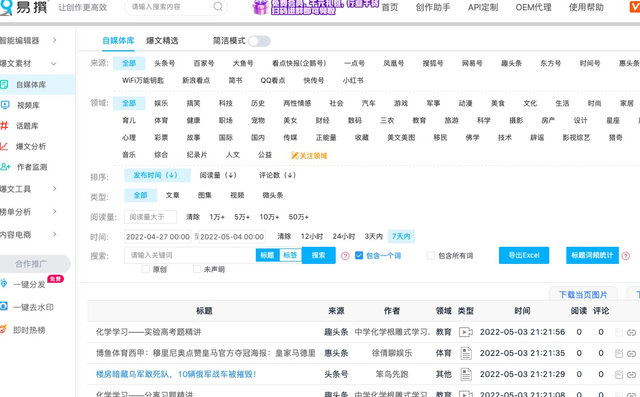Click the 下载当页图片 button
This screenshot has height=397, width=640.
(x=583, y=294)
